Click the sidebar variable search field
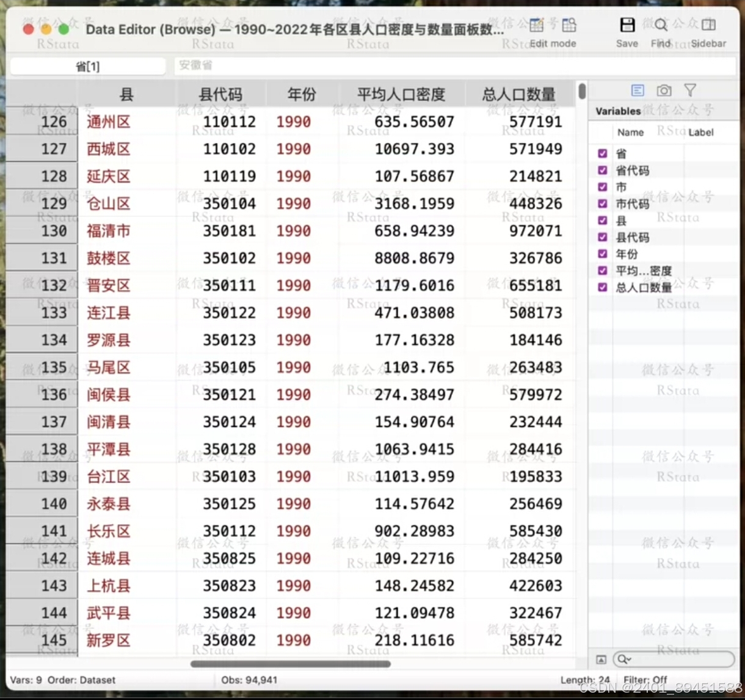The image size is (745, 700). tap(674, 660)
